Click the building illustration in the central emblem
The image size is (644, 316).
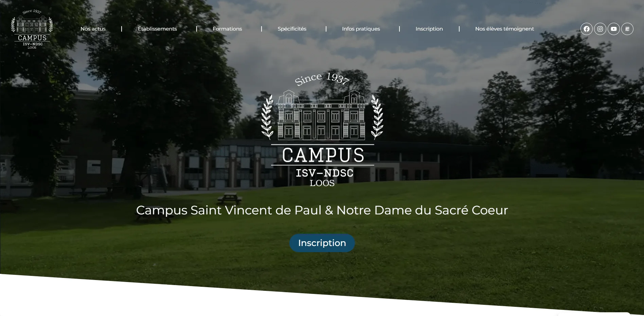click(x=322, y=115)
